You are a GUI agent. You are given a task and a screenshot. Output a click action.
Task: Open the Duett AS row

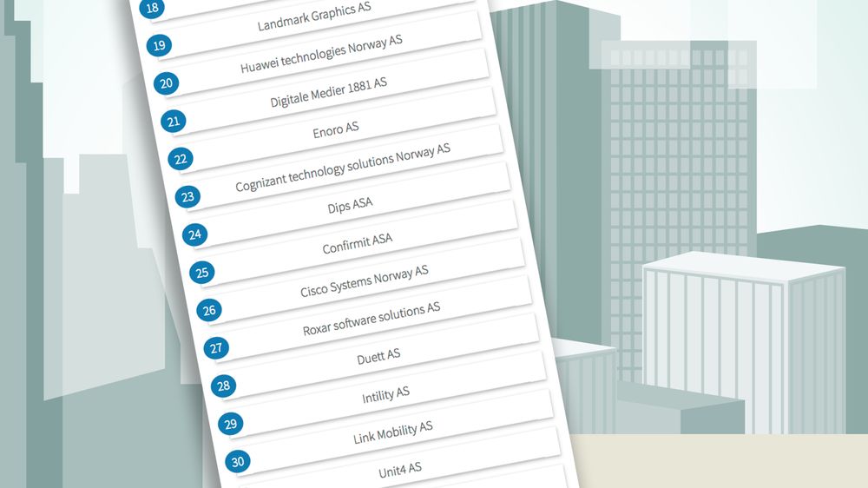coord(378,357)
